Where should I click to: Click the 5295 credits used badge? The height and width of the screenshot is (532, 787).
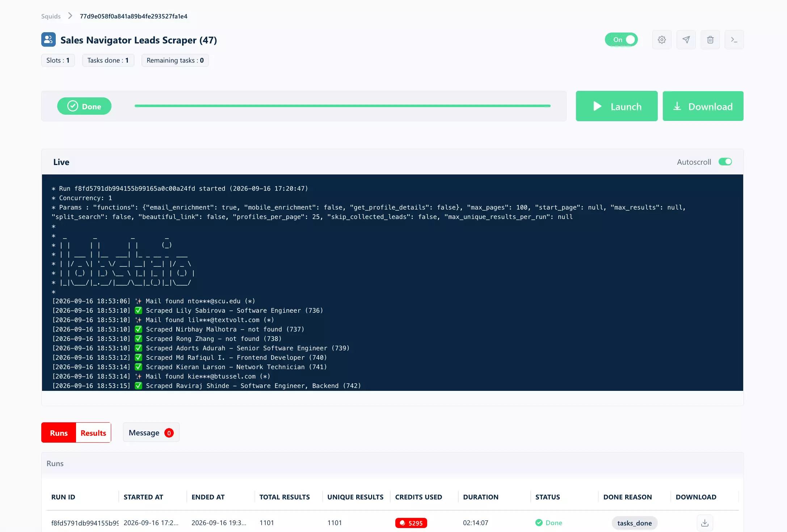pos(411,523)
